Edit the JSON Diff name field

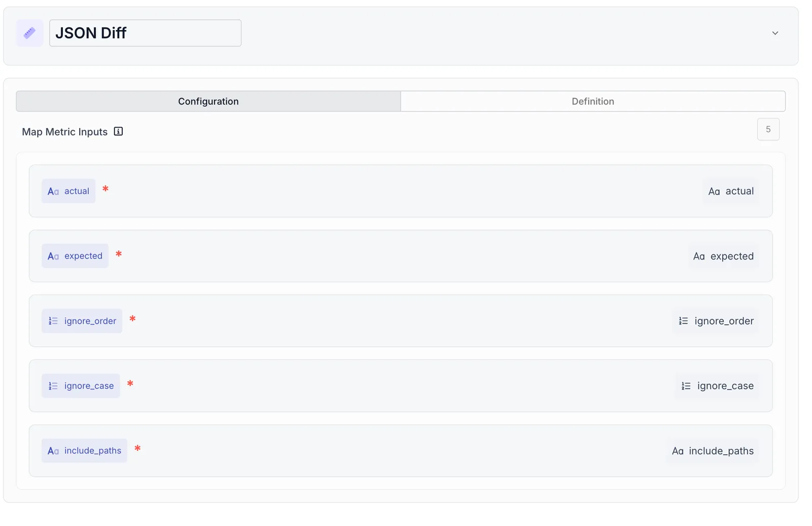145,33
